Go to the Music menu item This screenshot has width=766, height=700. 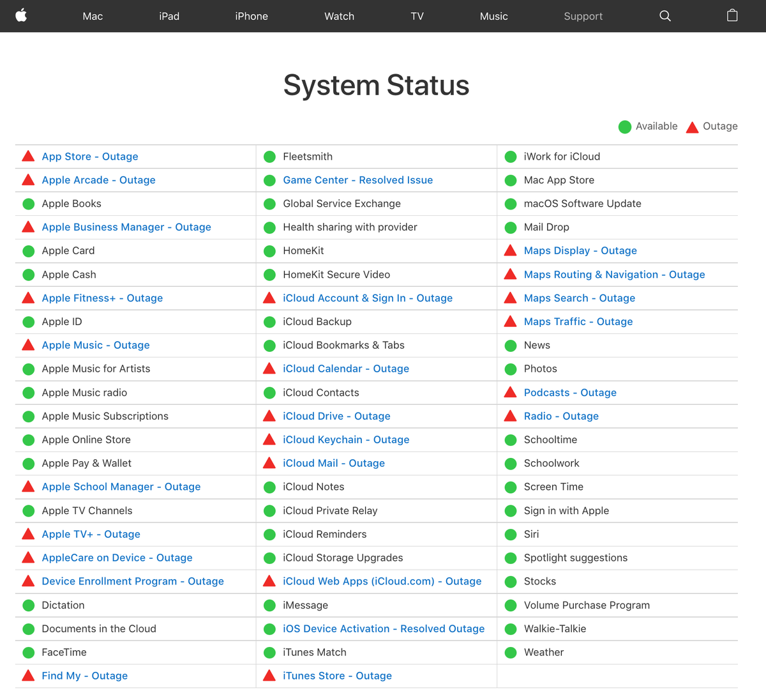tap(494, 16)
